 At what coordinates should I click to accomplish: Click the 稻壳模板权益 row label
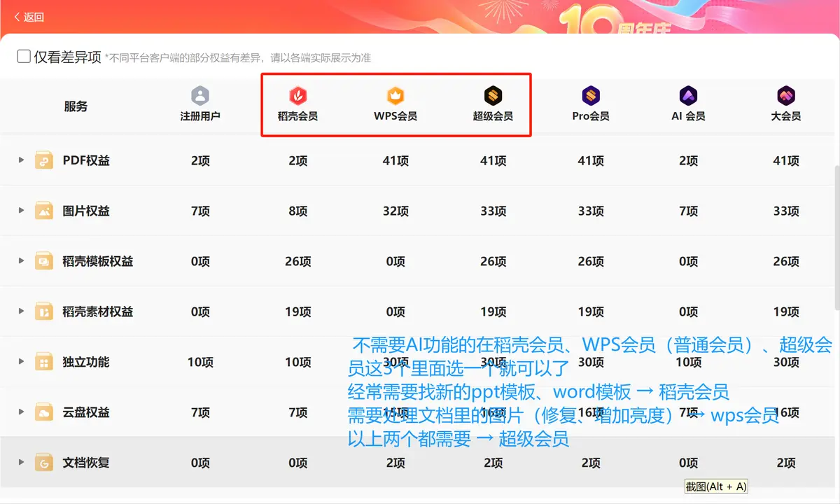click(98, 261)
